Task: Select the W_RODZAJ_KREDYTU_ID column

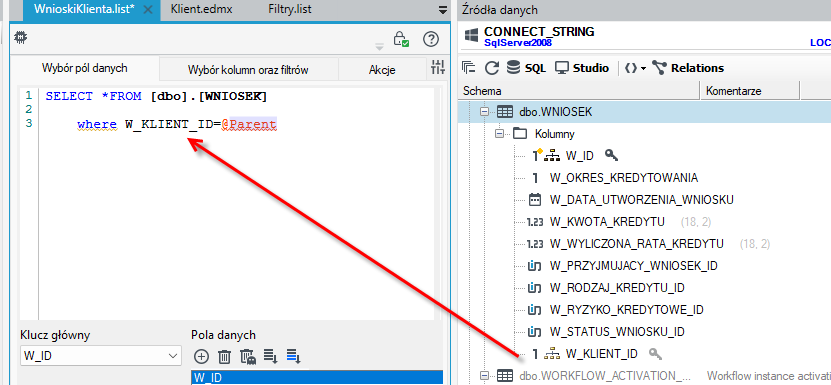Action: (x=617, y=288)
